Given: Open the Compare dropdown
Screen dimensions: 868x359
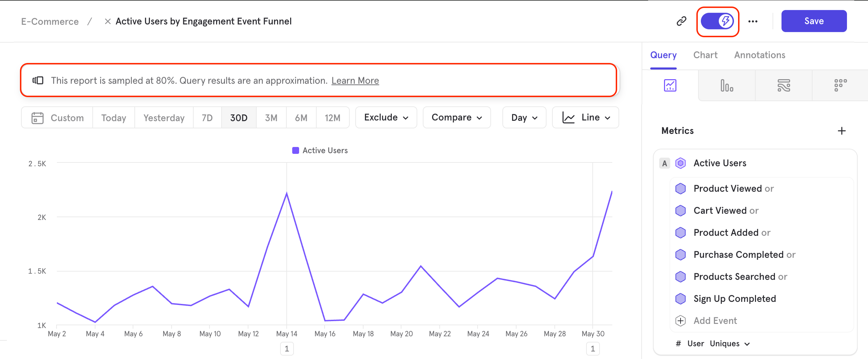Looking at the screenshot, I should click(x=457, y=117).
